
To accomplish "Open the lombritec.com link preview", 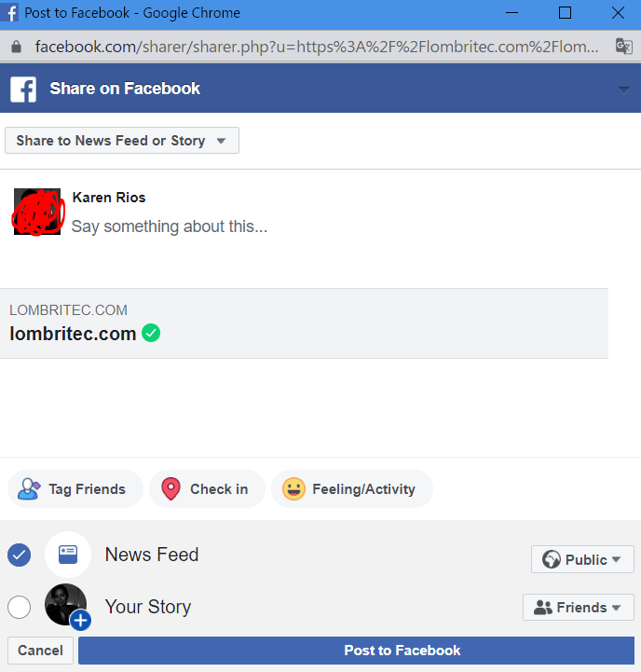I will coord(304,323).
